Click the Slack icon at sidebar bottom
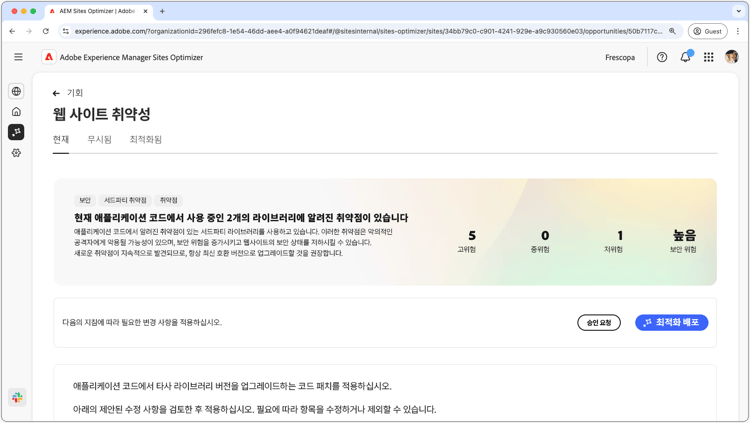This screenshot has height=423, width=750. pyautogui.click(x=17, y=397)
